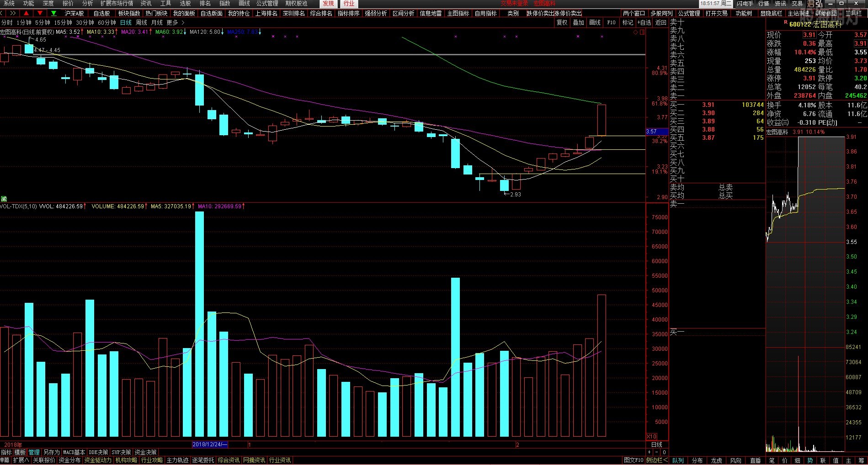Click the diamond icon at chart corner
This screenshot has width=868, height=465.
click(x=635, y=32)
